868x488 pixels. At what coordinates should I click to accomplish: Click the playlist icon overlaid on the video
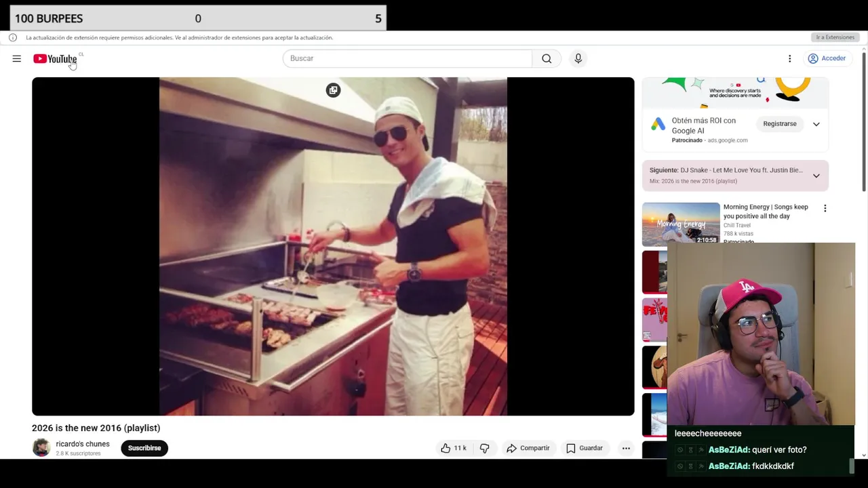coord(333,90)
